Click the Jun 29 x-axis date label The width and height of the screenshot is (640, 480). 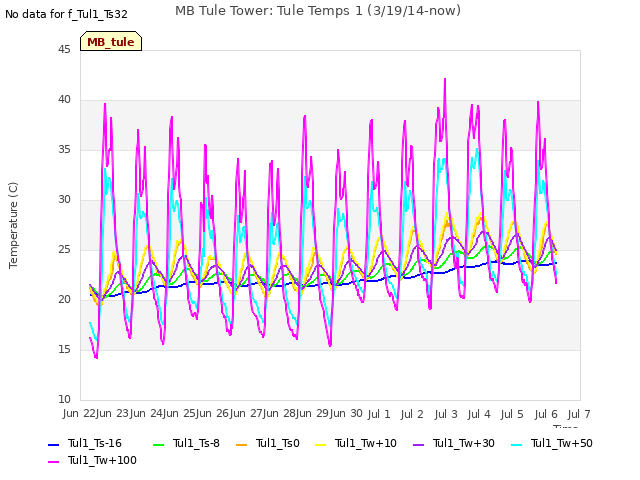tap(313, 414)
